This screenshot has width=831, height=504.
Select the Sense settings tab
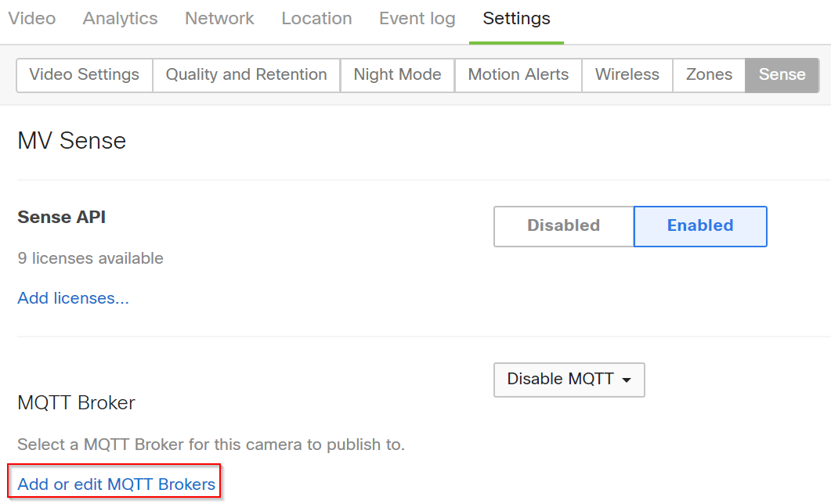781,74
